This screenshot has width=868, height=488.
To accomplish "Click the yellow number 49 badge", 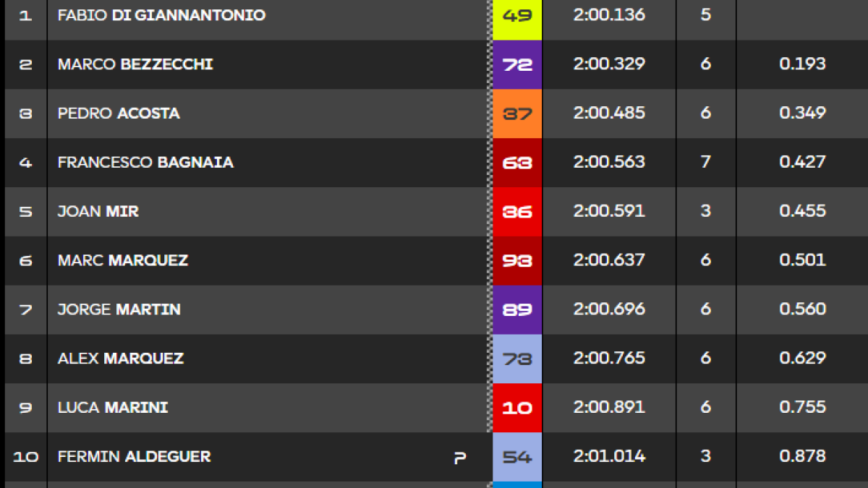I will pos(517,16).
